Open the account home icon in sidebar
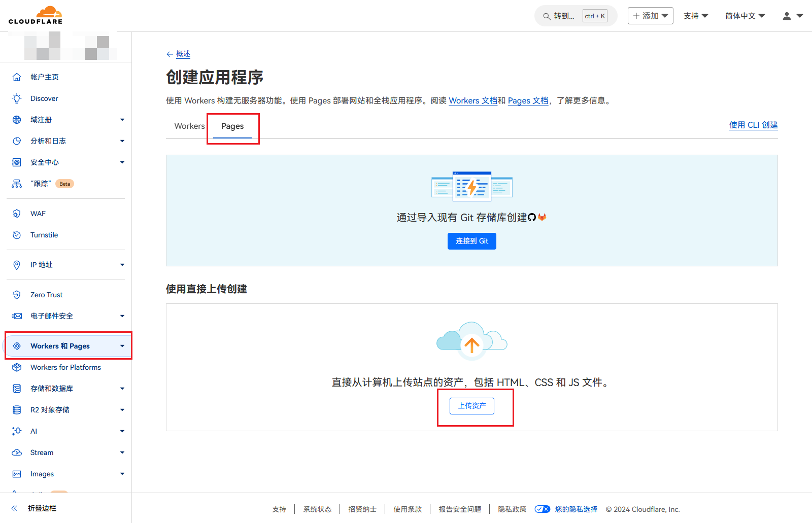 tap(17, 77)
